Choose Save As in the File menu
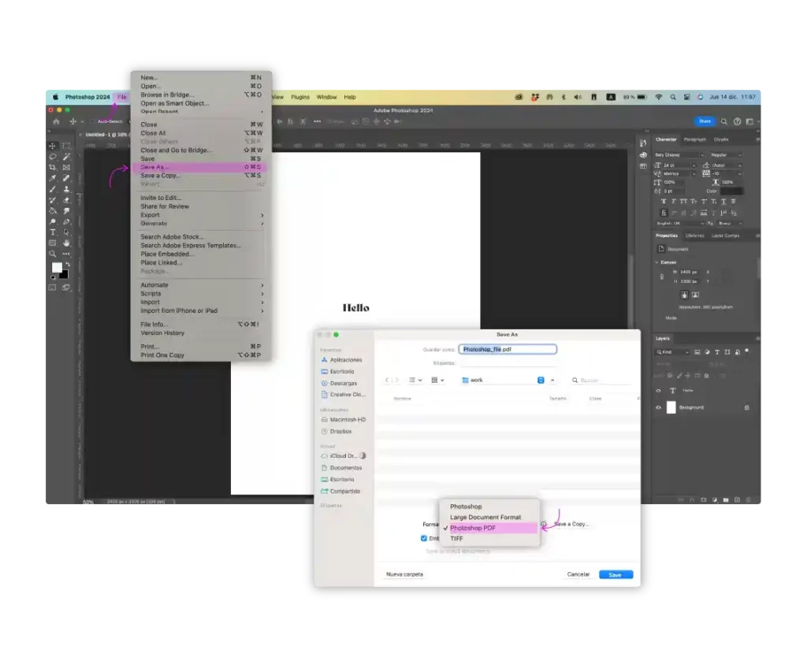Image resolution: width=807 pixels, height=672 pixels. coord(201,167)
